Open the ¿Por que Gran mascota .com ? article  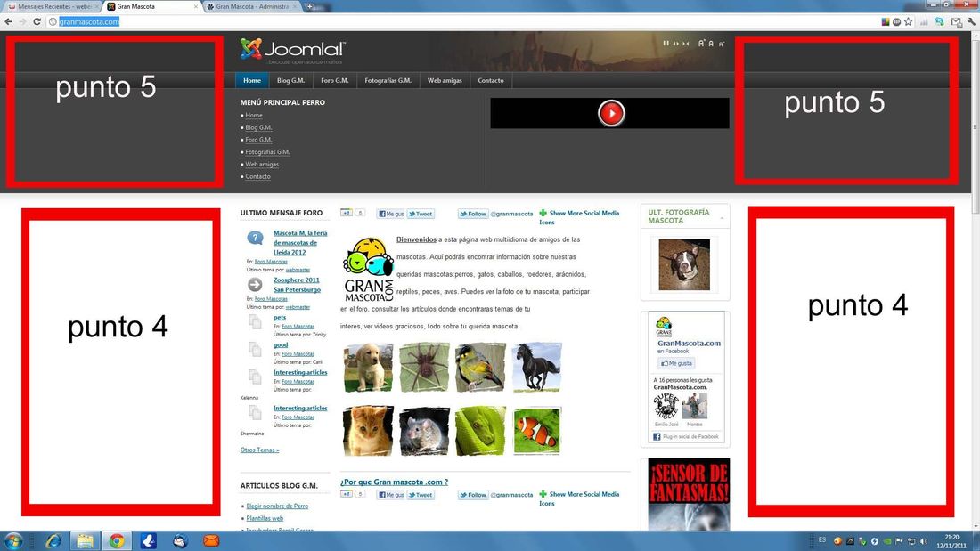click(395, 482)
